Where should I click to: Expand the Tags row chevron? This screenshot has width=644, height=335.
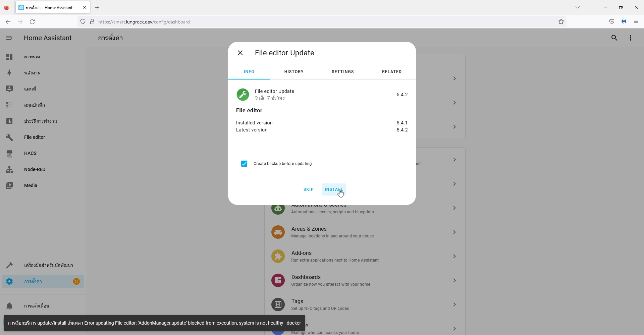tap(454, 304)
